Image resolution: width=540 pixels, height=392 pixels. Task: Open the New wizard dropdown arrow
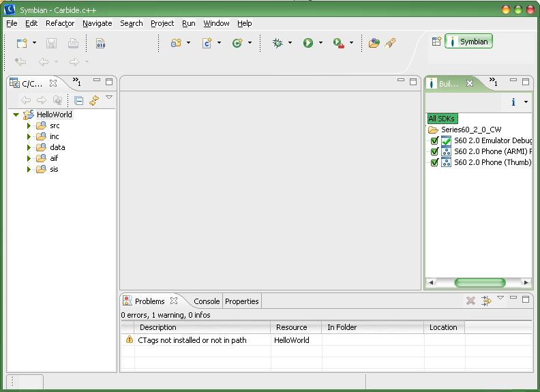pos(35,43)
